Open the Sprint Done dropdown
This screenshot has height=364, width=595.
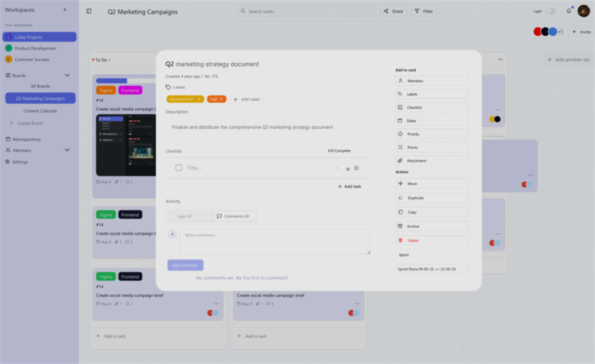click(x=431, y=269)
